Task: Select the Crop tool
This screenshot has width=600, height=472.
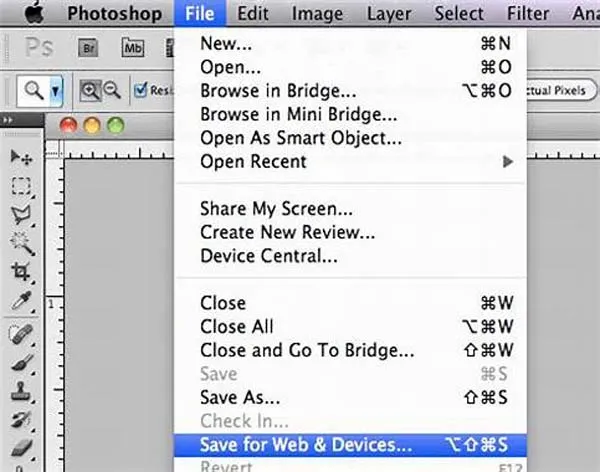Action: [20, 270]
